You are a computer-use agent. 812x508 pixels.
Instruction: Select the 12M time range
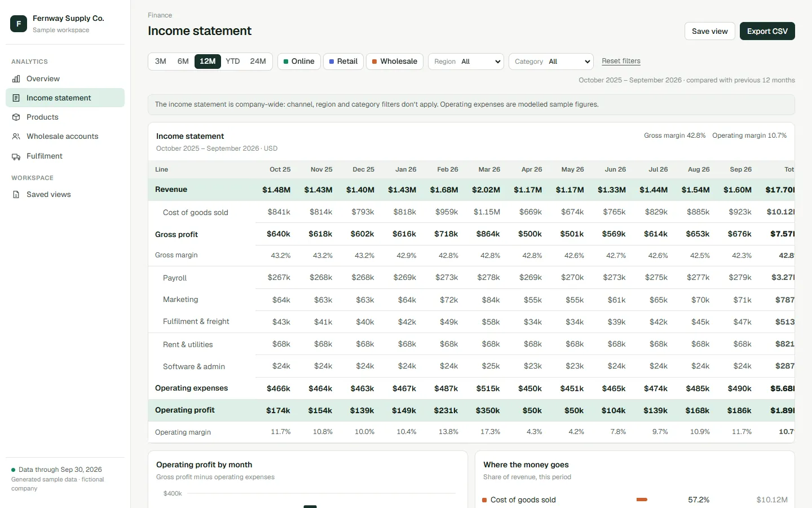pos(208,62)
